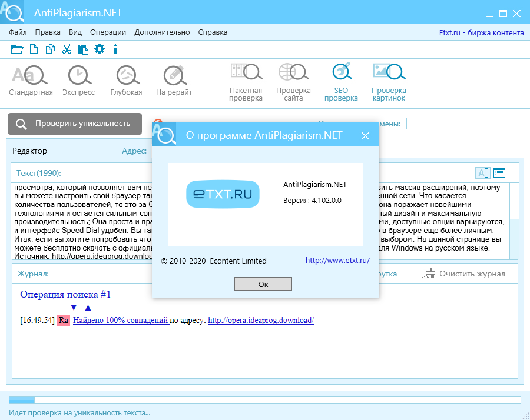Click the eTXT.RU logo in About dialog

coord(223,194)
